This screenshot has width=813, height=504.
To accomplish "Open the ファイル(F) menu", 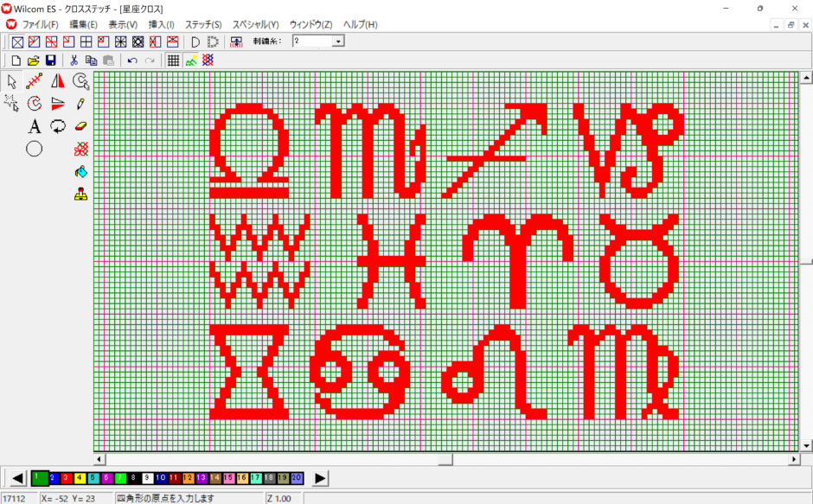I will (x=40, y=24).
